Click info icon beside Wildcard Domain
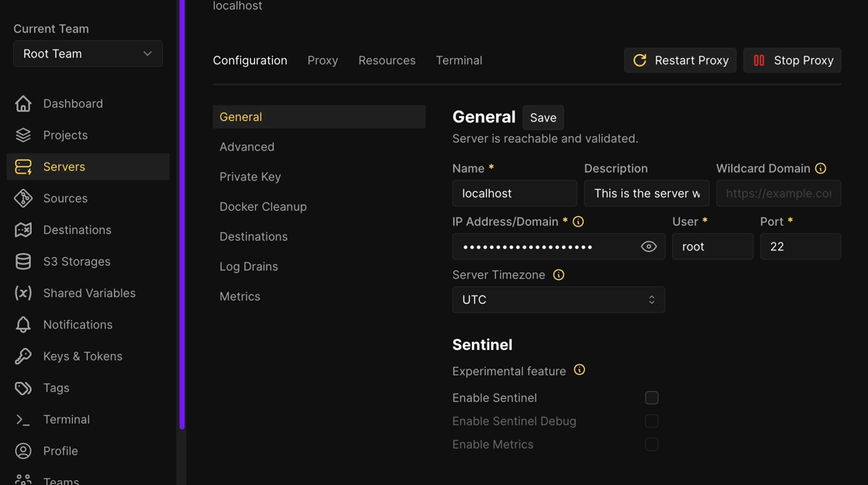 coord(820,168)
